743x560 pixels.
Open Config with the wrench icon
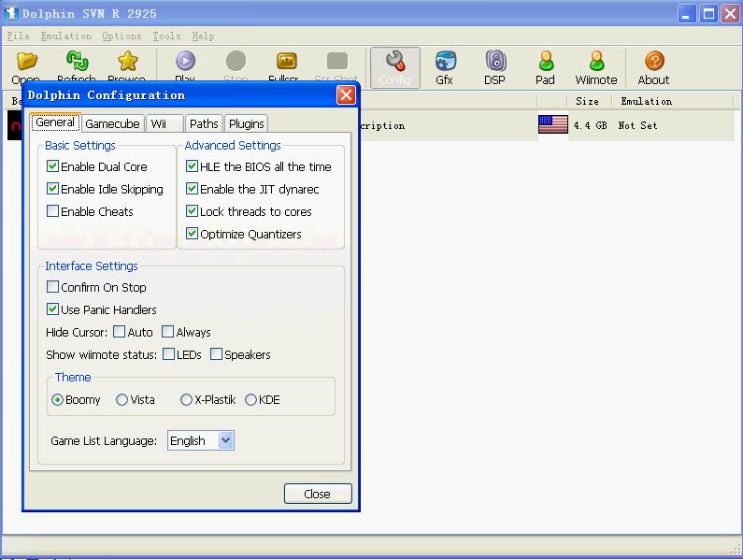pos(395,68)
